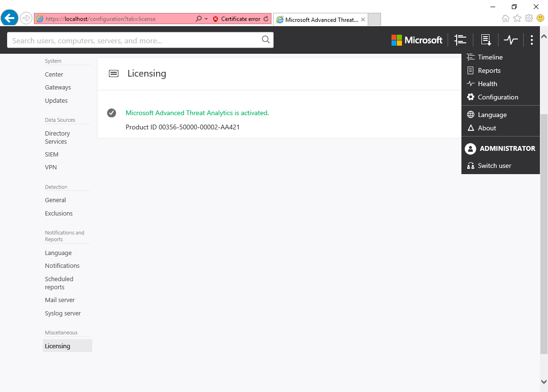This screenshot has height=392, width=548.
Task: Open SIEM settings in the sidebar
Action: [x=51, y=155]
